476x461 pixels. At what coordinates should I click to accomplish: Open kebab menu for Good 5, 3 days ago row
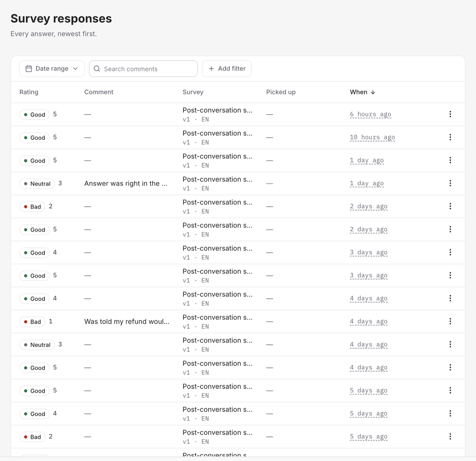450,276
